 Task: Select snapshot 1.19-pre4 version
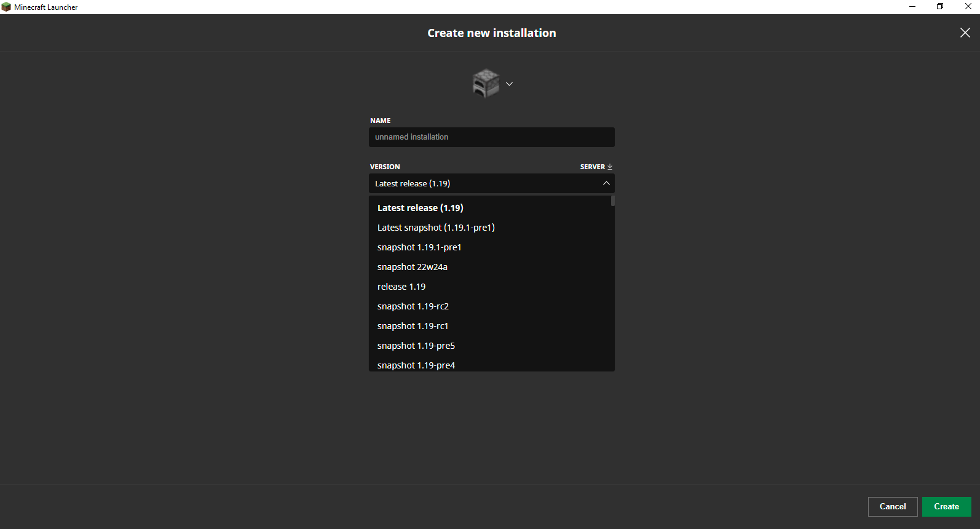coord(489,364)
